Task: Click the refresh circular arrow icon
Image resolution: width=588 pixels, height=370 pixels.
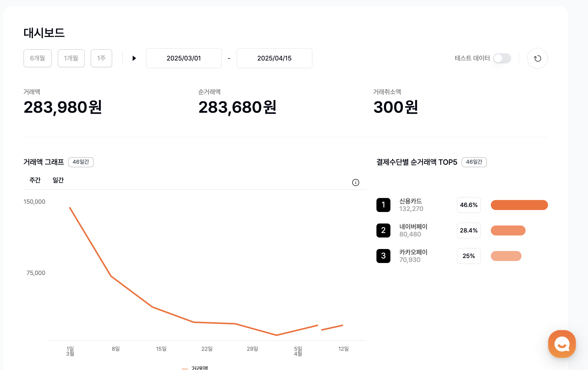Action: pyautogui.click(x=537, y=58)
